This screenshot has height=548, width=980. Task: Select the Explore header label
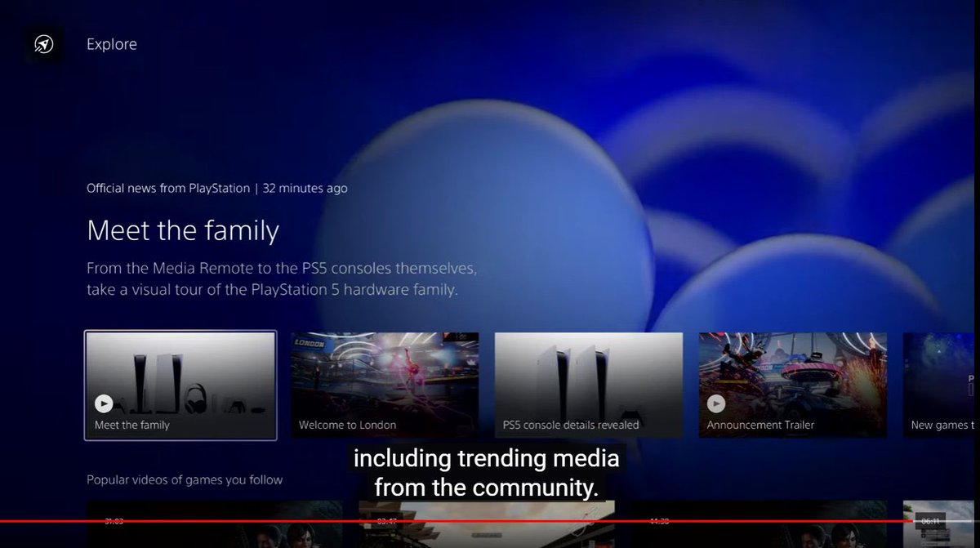coord(112,44)
